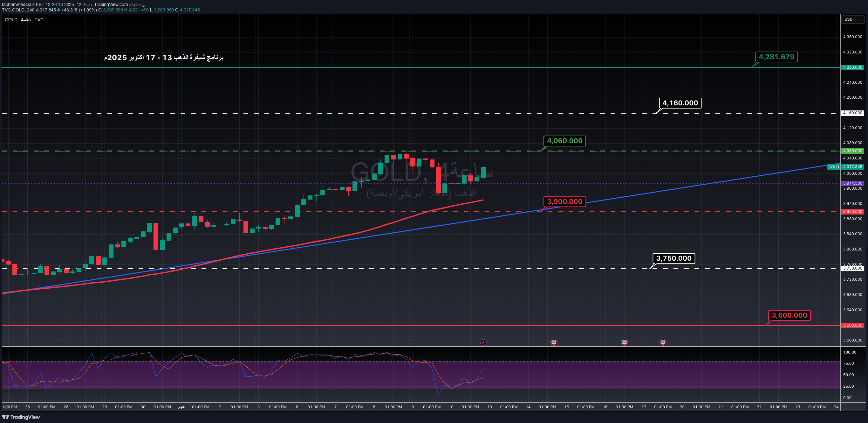Click the 3,600.000 red callout label
868x423 pixels.
click(789, 315)
